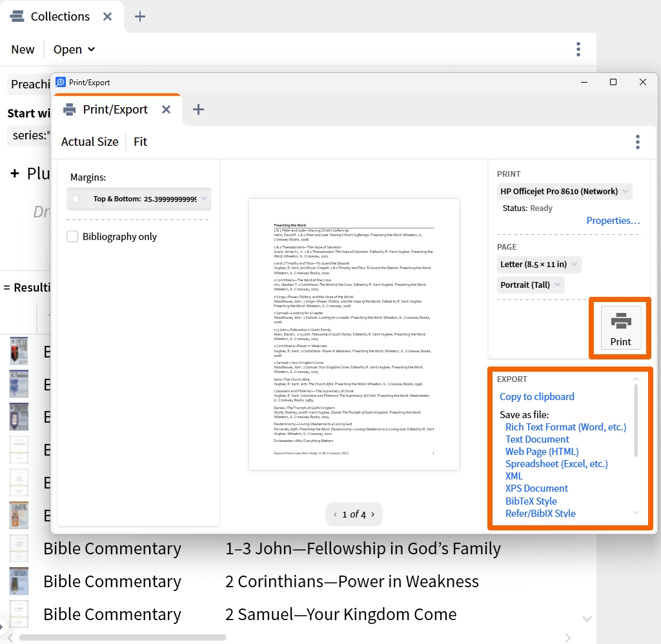The image size is (661, 644).
Task: Export as Refer/BibIX Style
Action: (x=540, y=514)
